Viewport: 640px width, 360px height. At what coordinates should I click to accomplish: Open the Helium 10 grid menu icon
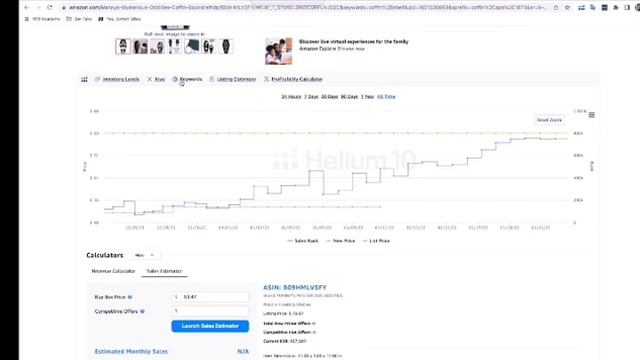[x=84, y=79]
